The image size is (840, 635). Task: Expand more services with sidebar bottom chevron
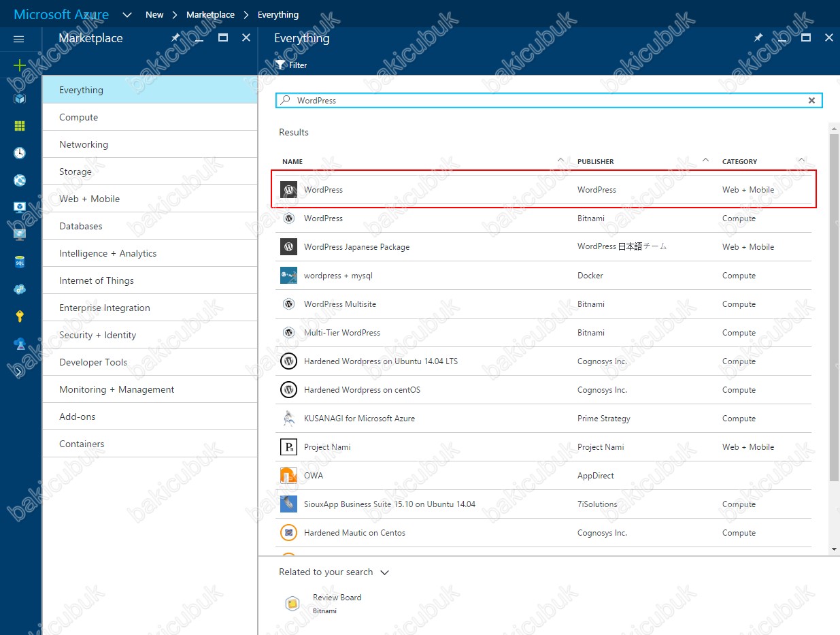[x=19, y=372]
